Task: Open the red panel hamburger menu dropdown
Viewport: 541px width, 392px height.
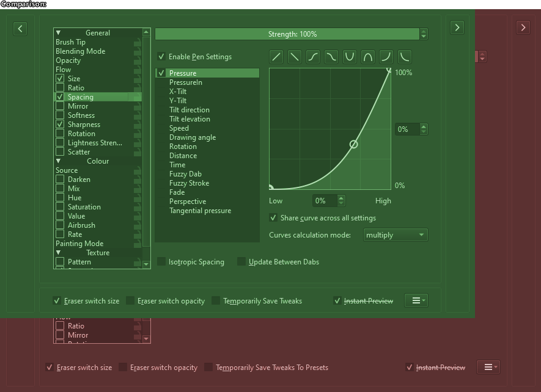Action: [x=488, y=367]
